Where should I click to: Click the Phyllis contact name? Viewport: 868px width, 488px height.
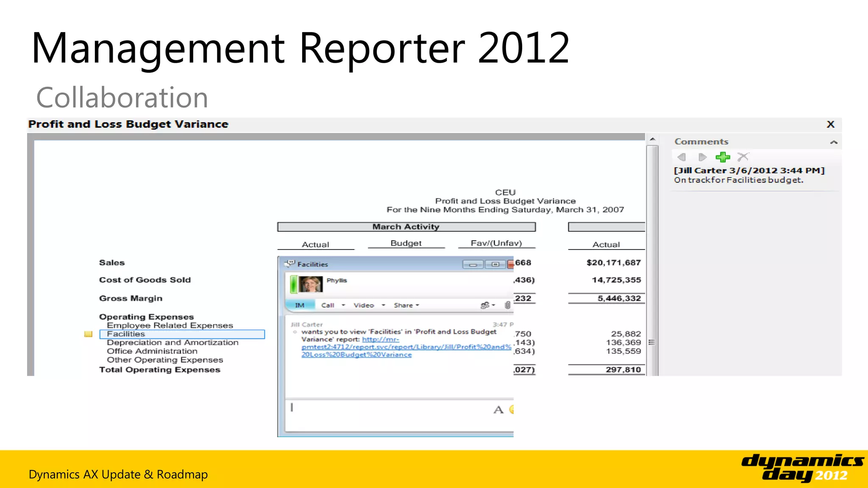(x=337, y=280)
